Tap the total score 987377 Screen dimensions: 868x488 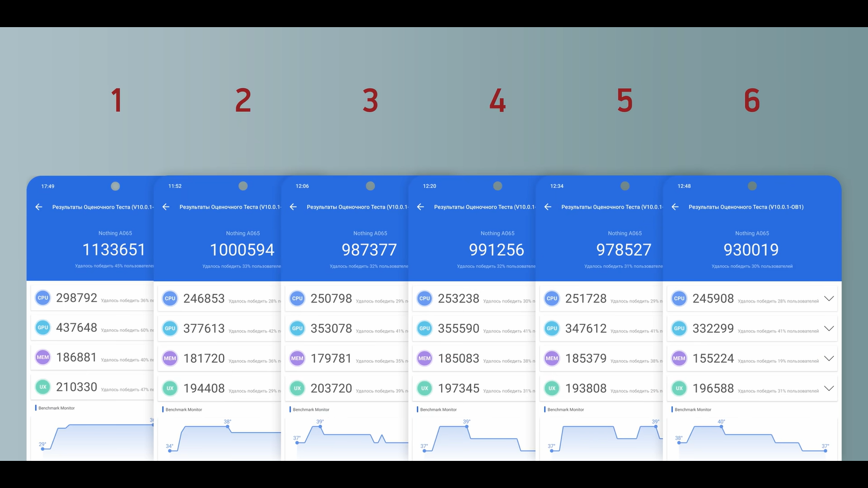tap(369, 249)
